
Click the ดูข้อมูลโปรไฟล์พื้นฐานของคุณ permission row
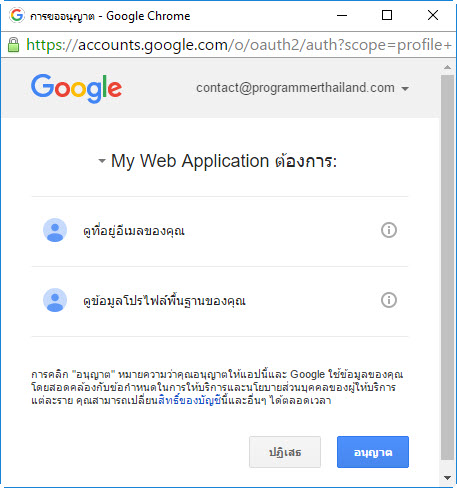click(220, 300)
